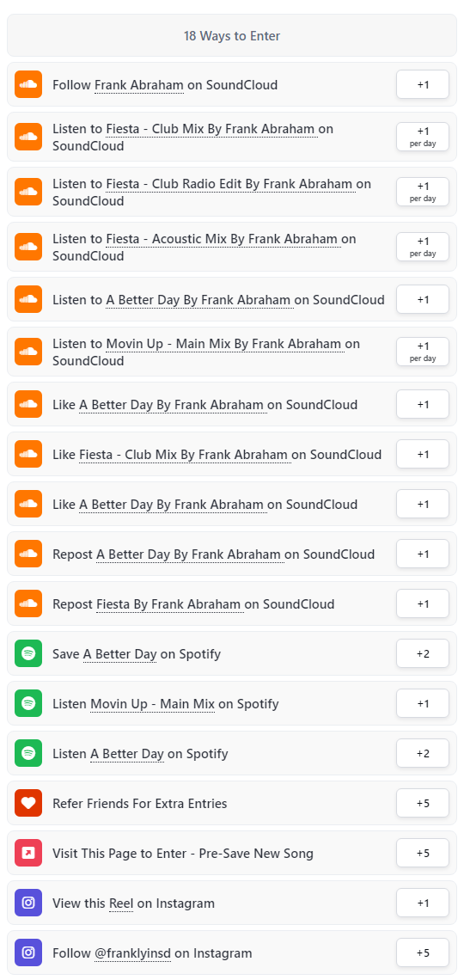
Task: Claim +5 for Pre-Save New Song entry
Action: pos(423,853)
